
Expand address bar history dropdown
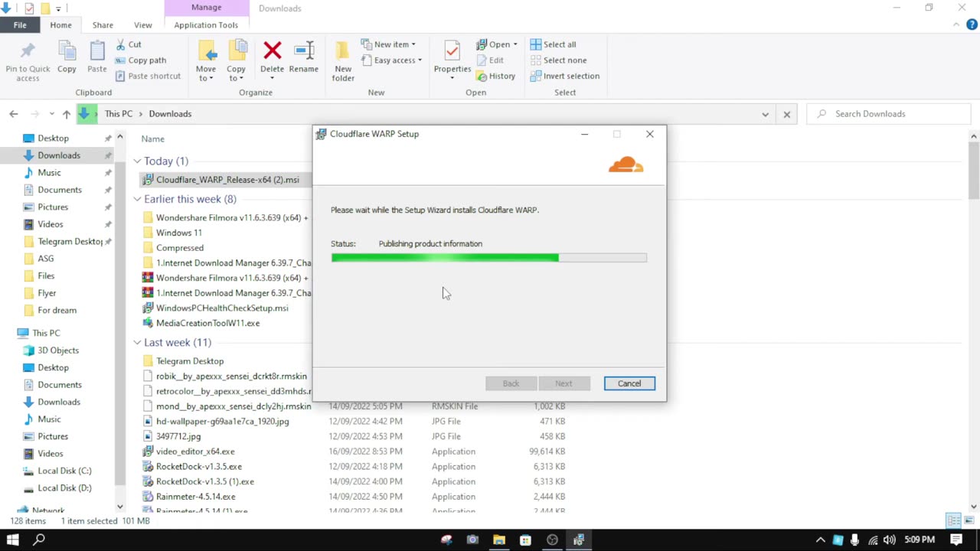[x=765, y=114]
